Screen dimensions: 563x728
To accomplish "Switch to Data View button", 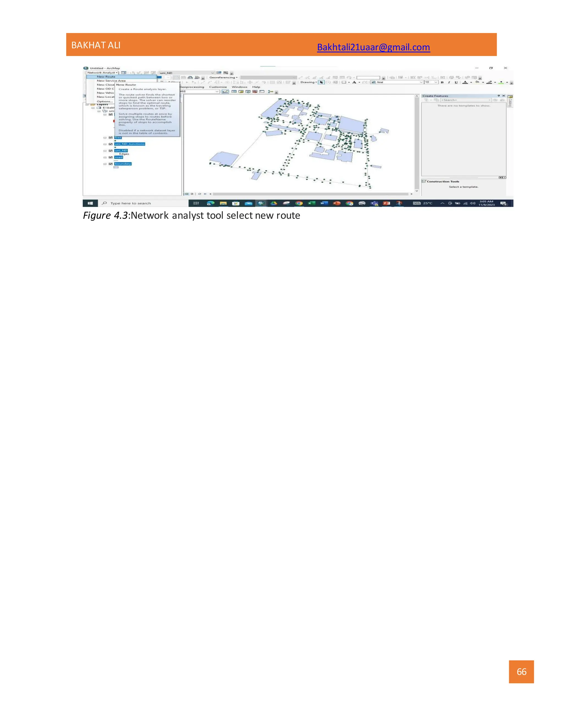I will (x=187, y=194).
